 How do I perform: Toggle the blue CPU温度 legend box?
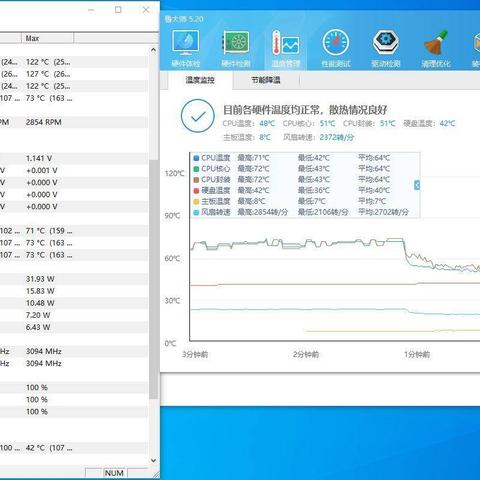pos(196,158)
